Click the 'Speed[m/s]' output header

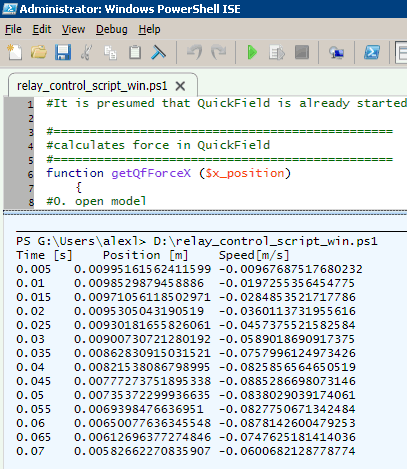point(254,255)
